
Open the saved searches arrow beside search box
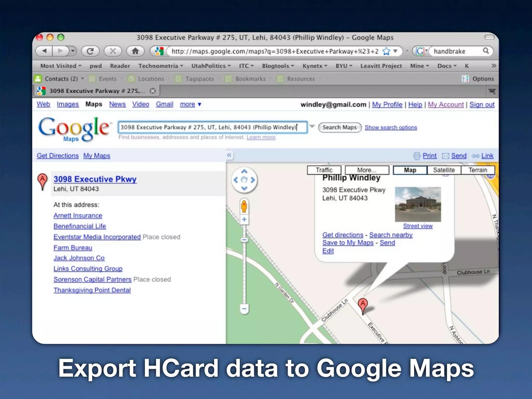(312, 127)
